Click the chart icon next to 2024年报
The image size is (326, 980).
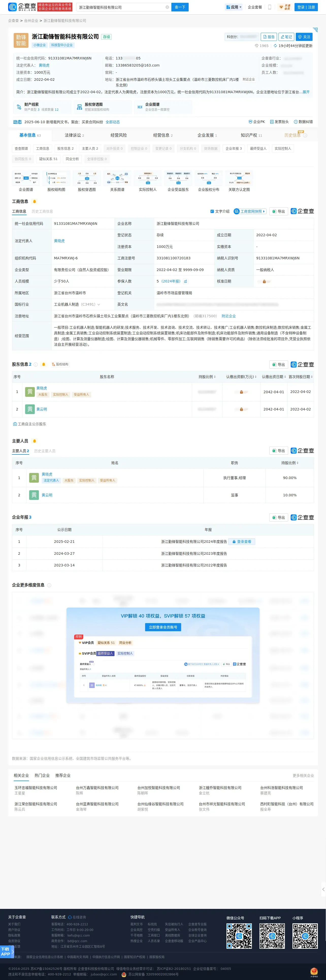click(x=186, y=281)
